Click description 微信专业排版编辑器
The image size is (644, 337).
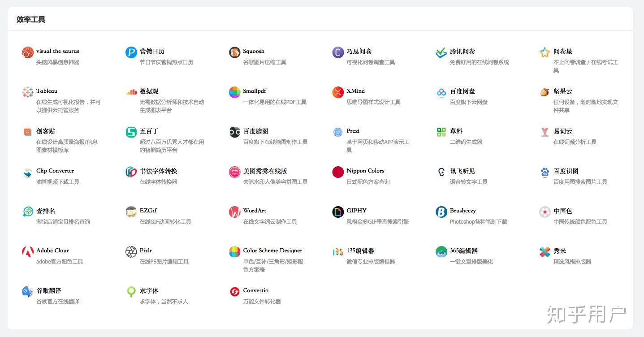click(371, 262)
